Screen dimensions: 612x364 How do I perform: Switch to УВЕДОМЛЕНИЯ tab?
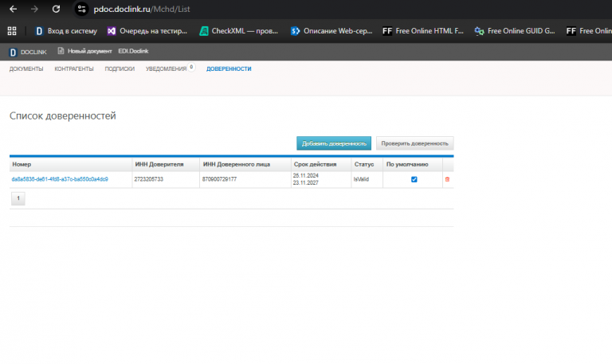click(x=166, y=68)
